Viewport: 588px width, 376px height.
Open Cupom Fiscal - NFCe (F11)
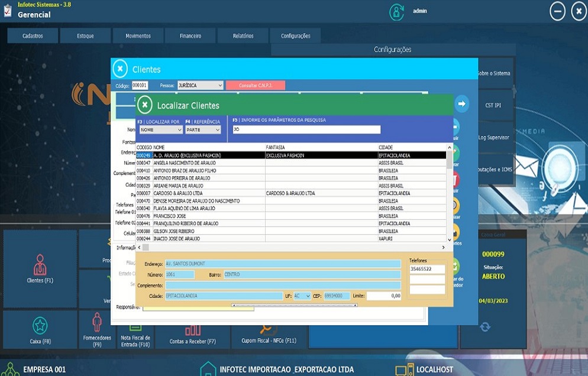point(266,335)
